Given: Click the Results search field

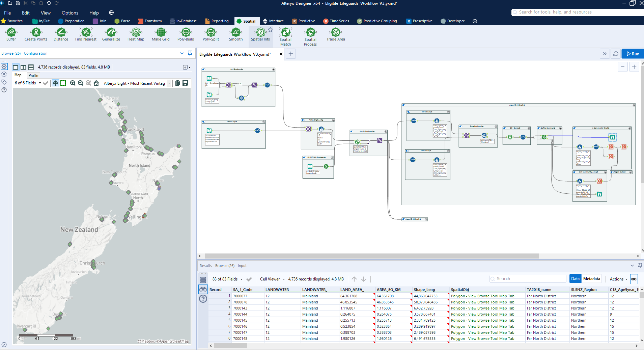Looking at the screenshot, I should tap(528, 279).
